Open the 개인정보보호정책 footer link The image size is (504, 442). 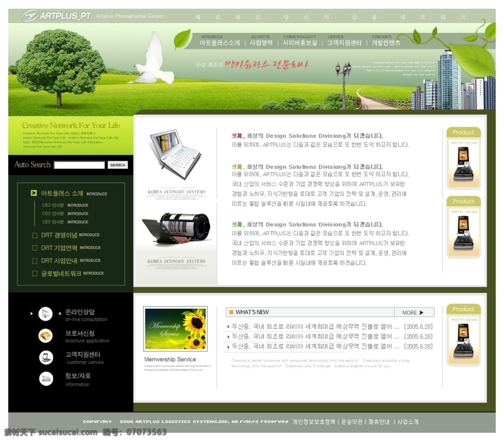[x=314, y=422]
